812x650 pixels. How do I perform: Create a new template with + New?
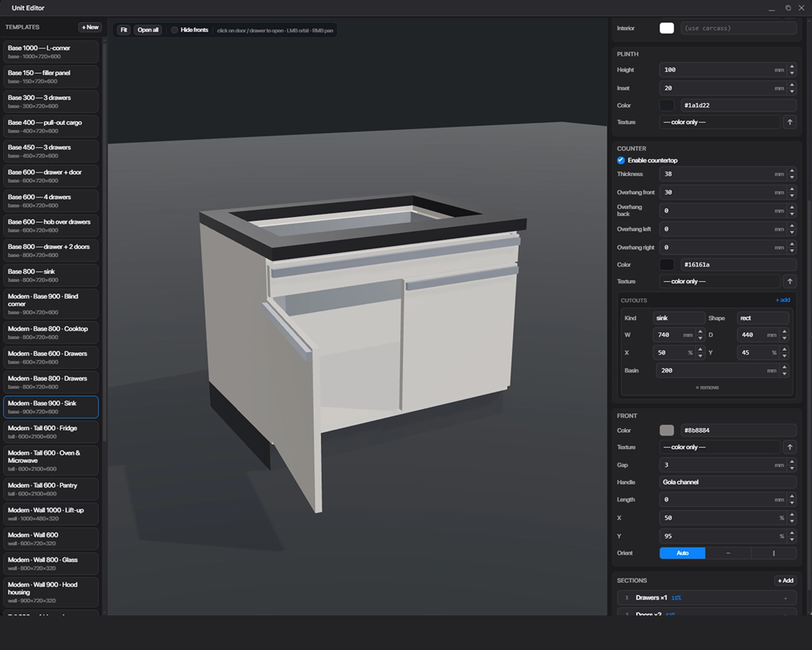point(90,27)
